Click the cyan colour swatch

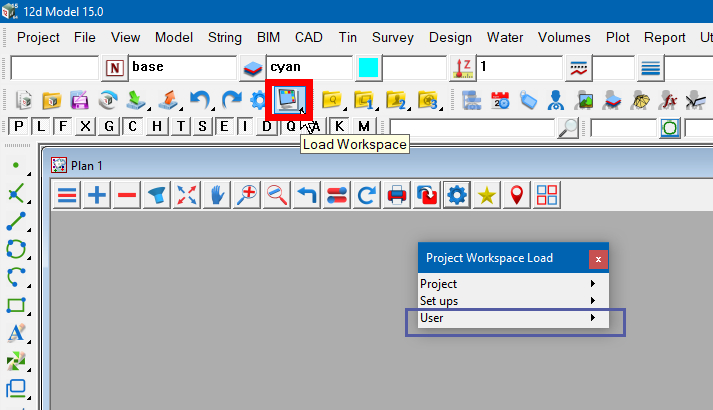click(368, 68)
